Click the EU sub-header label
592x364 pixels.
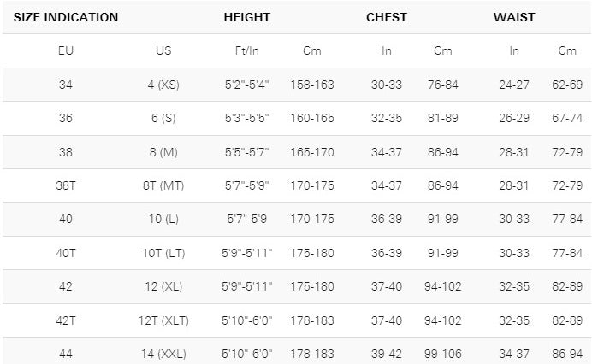(x=66, y=51)
